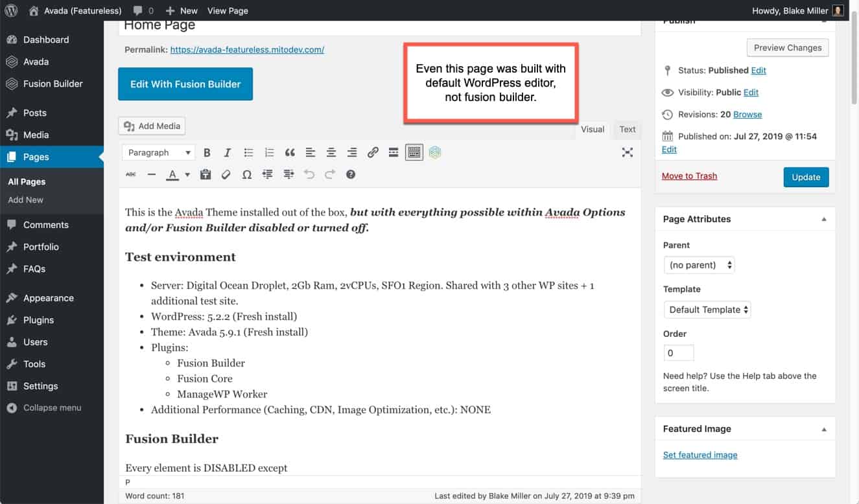This screenshot has width=859, height=504.
Task: Open the Parent page dropdown
Action: (699, 265)
